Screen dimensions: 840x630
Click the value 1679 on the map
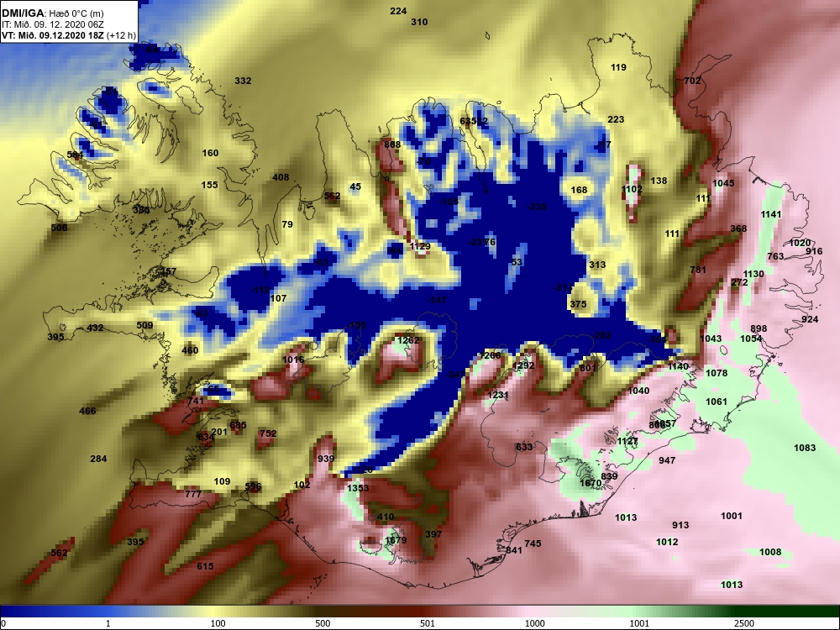pos(396,540)
